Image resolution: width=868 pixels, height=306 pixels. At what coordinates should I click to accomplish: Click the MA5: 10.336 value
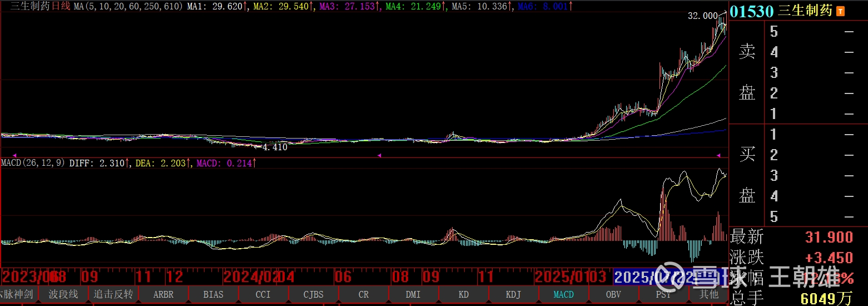click(482, 7)
